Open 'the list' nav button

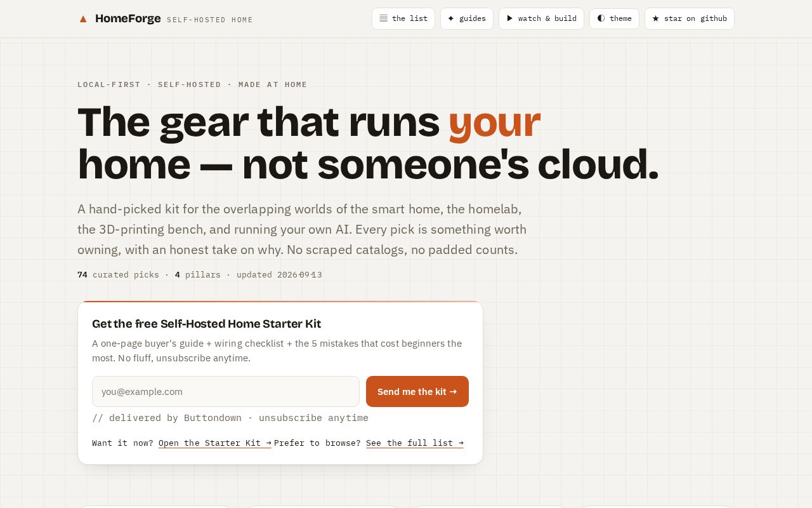403,18
